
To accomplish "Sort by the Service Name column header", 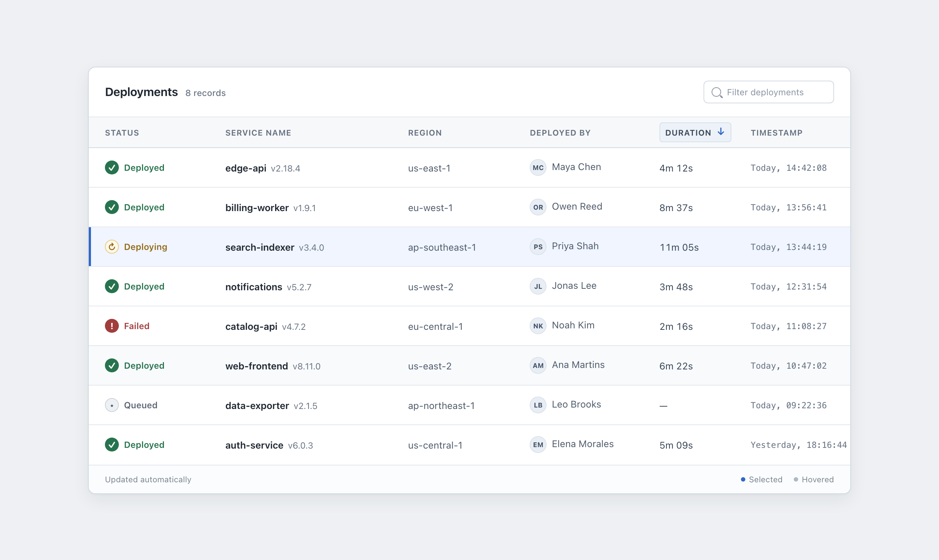I will point(258,133).
